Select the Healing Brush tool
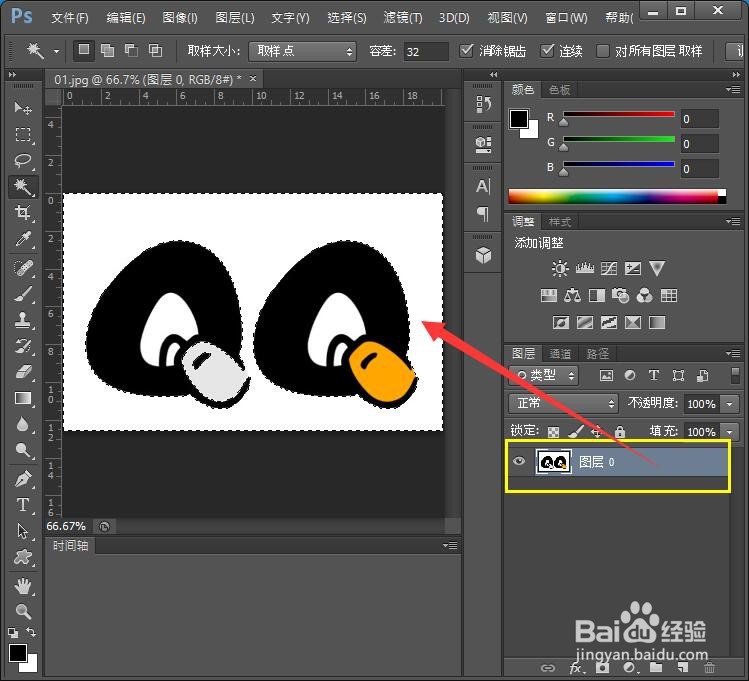 [22, 267]
